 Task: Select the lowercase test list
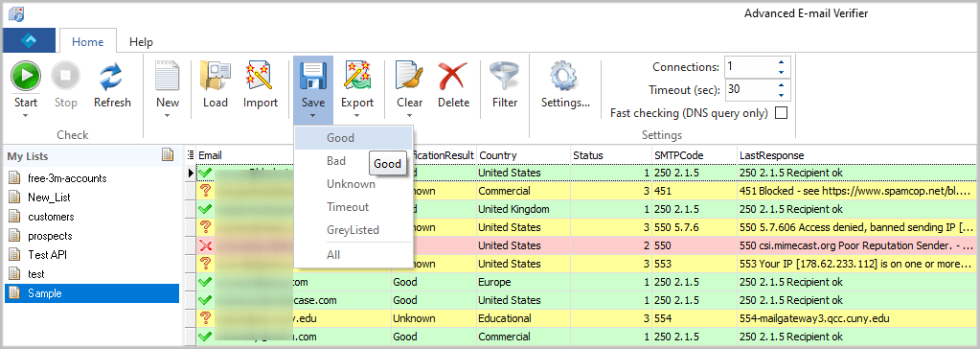point(93,274)
